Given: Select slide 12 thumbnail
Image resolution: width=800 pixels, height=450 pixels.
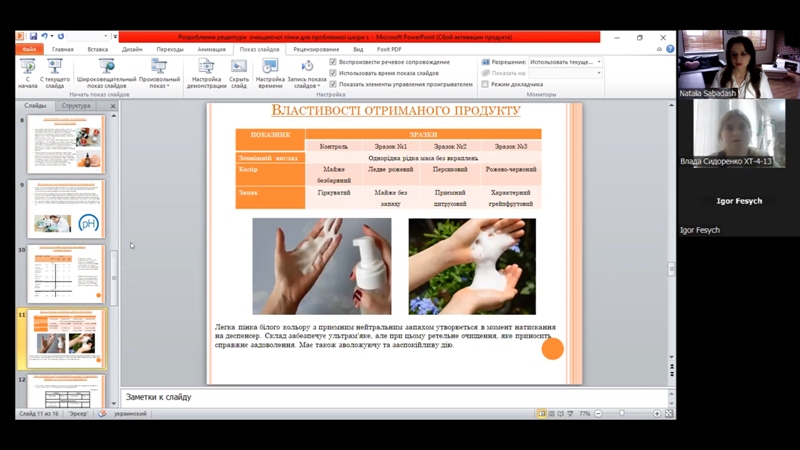Looking at the screenshot, I should (66, 391).
